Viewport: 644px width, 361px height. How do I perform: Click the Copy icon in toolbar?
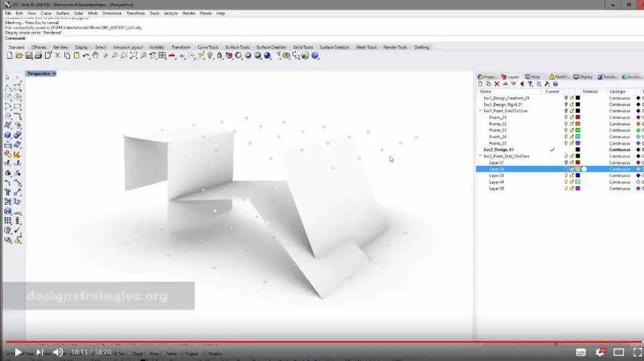(x=67, y=55)
